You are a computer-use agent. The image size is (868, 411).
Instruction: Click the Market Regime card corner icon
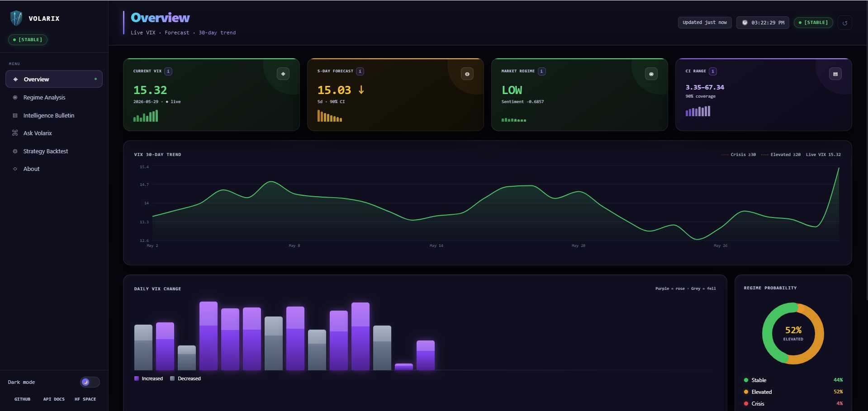[x=651, y=74]
